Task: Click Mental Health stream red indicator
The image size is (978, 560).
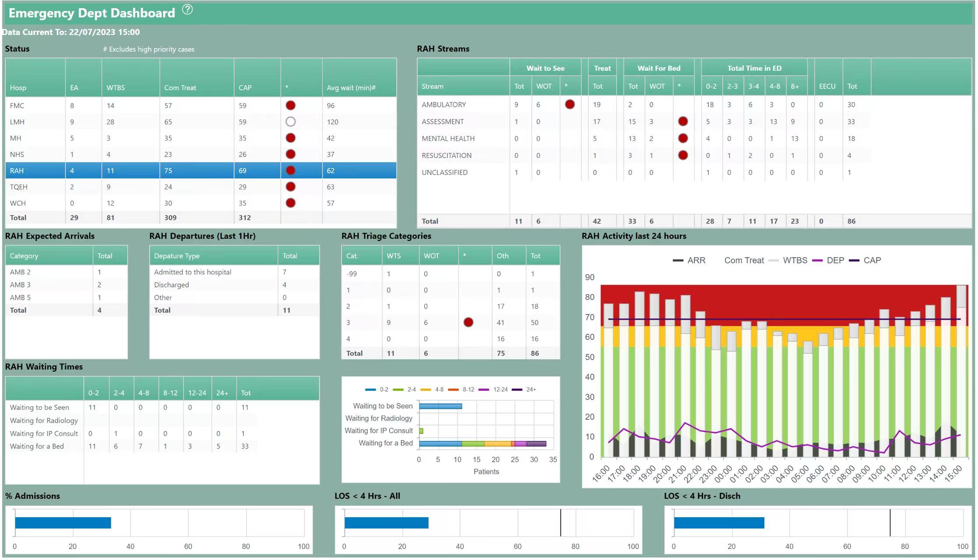Action: (x=682, y=138)
